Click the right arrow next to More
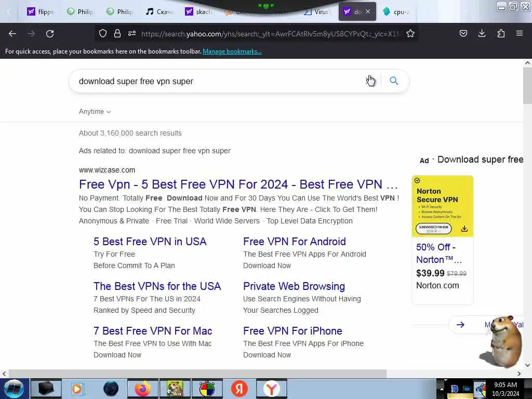This screenshot has width=532, height=399. [460, 325]
